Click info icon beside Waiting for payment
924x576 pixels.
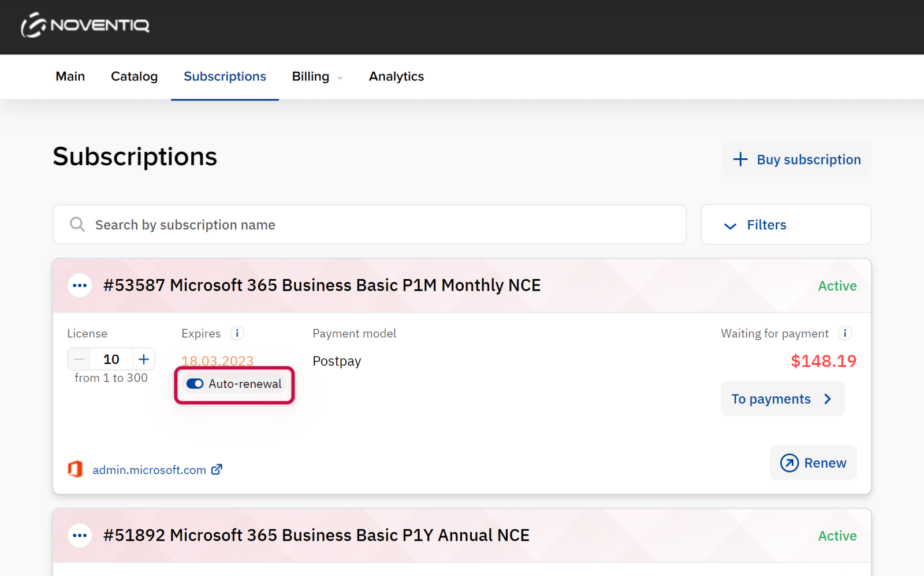click(x=845, y=333)
